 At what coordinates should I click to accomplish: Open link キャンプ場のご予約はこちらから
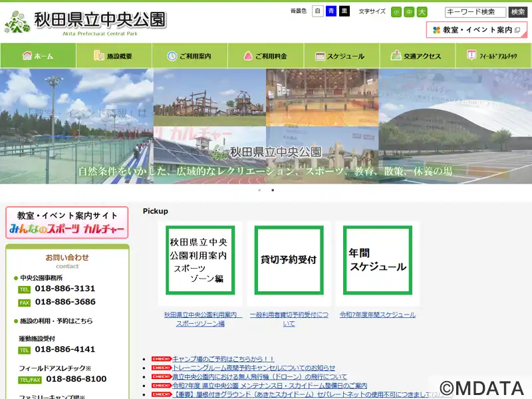pos(223,359)
